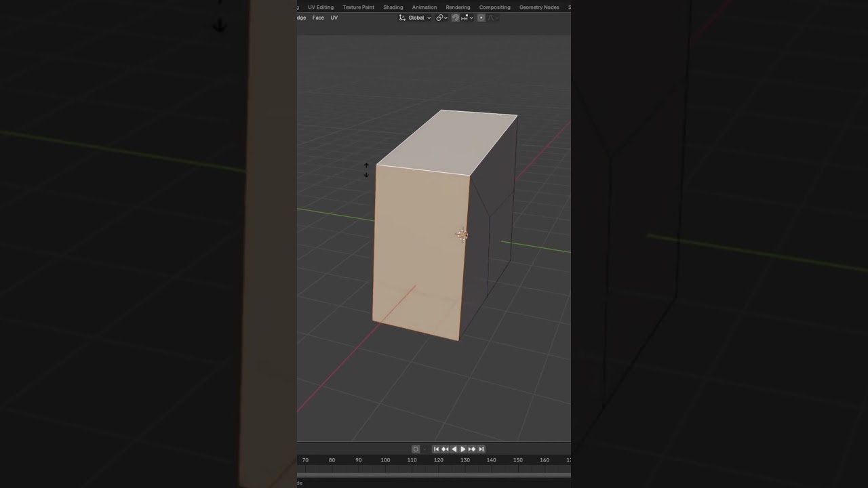Expand the snapping options dropdown

[467, 18]
